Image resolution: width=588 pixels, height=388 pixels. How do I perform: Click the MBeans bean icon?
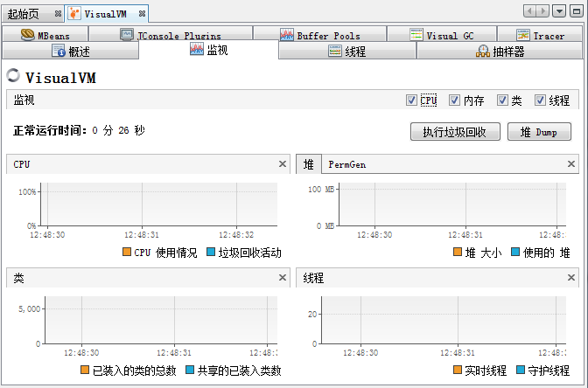click(28, 34)
